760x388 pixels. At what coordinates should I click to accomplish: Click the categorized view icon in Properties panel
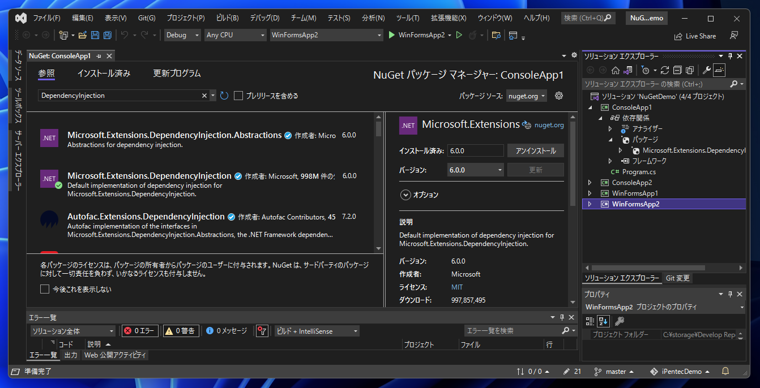click(x=590, y=321)
